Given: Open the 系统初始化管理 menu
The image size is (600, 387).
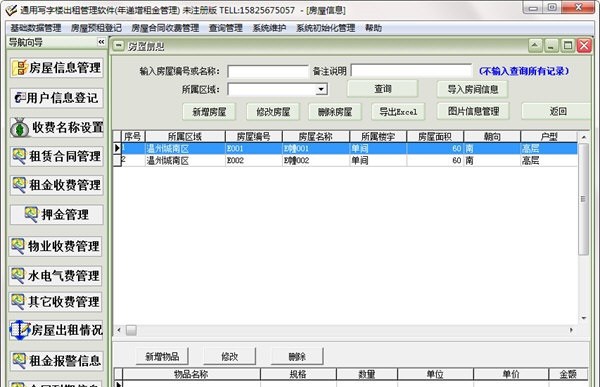Looking at the screenshot, I should [x=325, y=28].
